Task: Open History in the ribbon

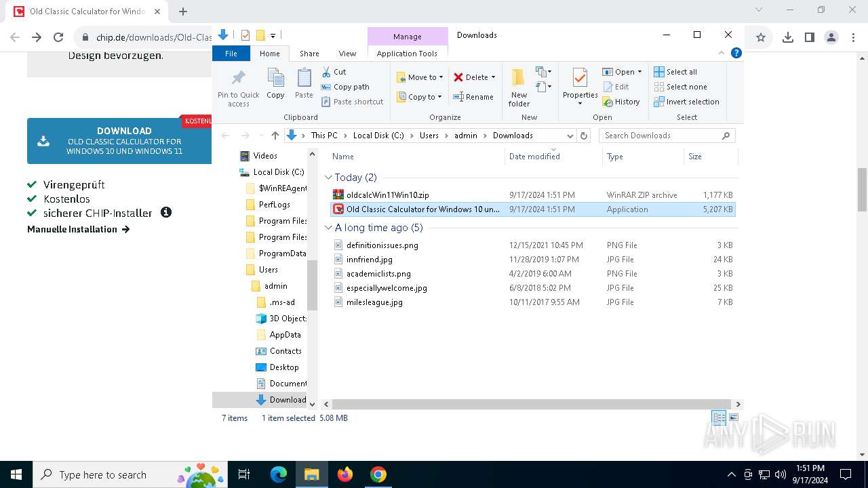Action: pos(621,102)
